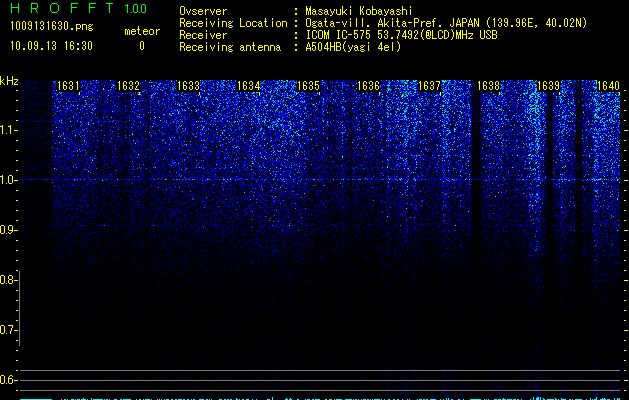Click the 1637 time marker
The height and width of the screenshot is (400, 629).
[x=429, y=86]
